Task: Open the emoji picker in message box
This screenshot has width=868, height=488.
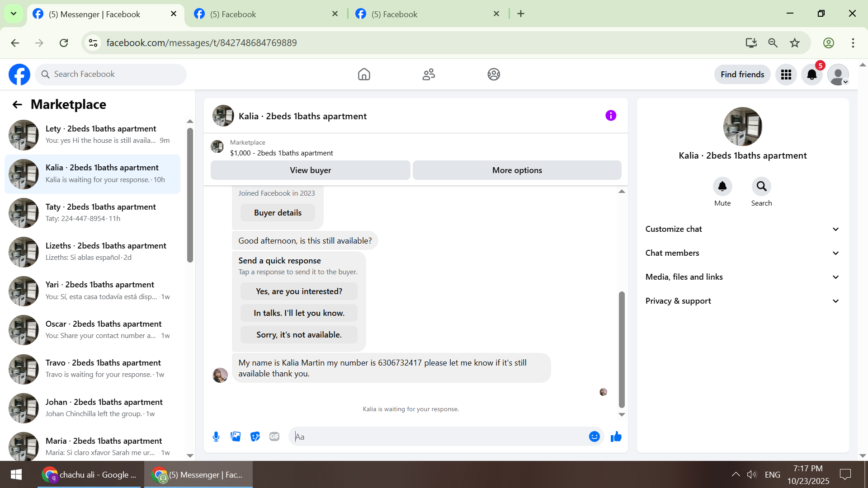Action: pos(594,436)
